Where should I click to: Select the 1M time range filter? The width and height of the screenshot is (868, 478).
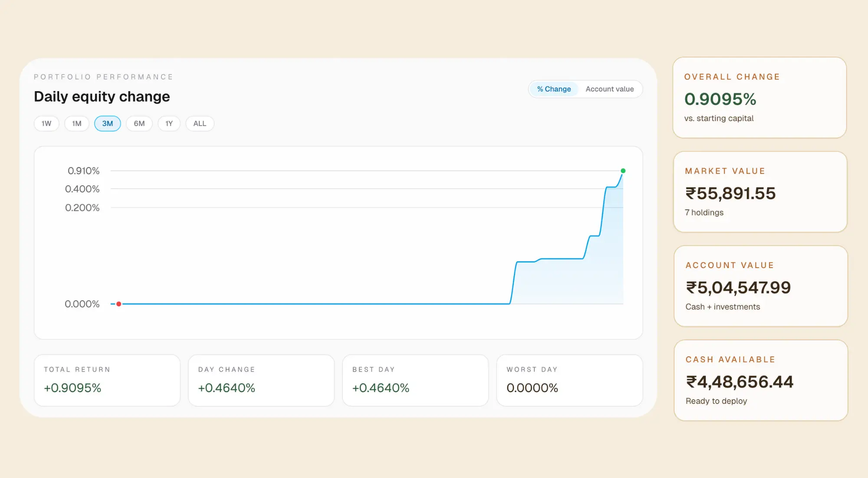[x=76, y=123]
